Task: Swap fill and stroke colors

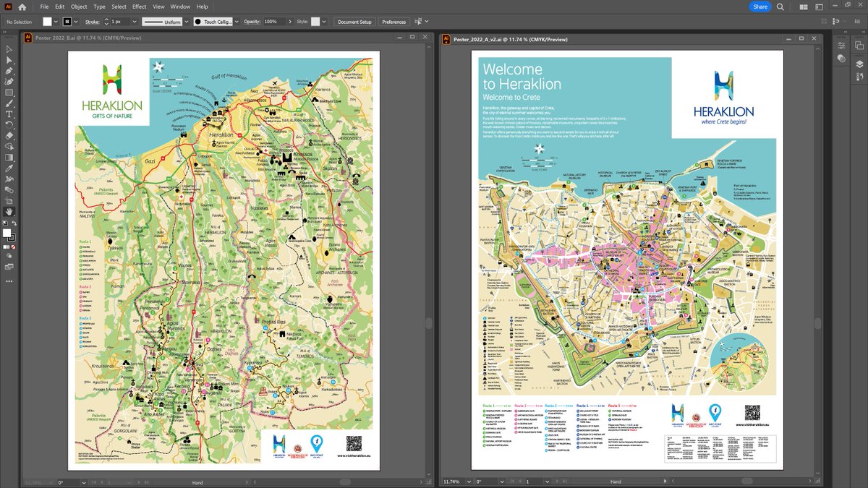Action: click(x=15, y=224)
